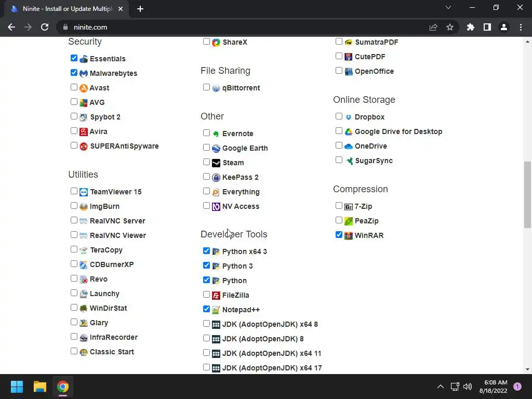Open the tab search dropdown arrow

click(x=448, y=7)
